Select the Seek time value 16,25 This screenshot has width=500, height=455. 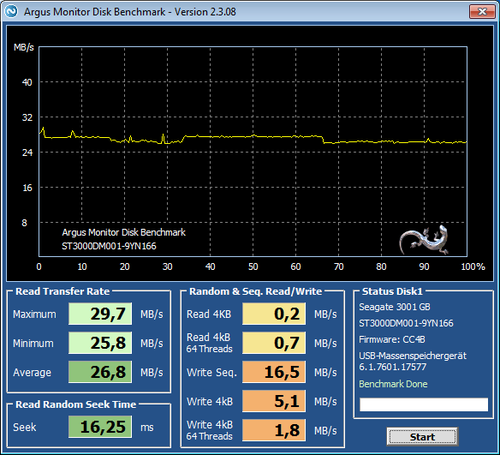100,427
